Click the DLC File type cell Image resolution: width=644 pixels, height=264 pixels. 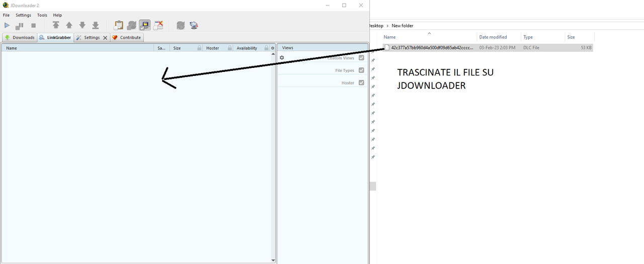point(531,47)
